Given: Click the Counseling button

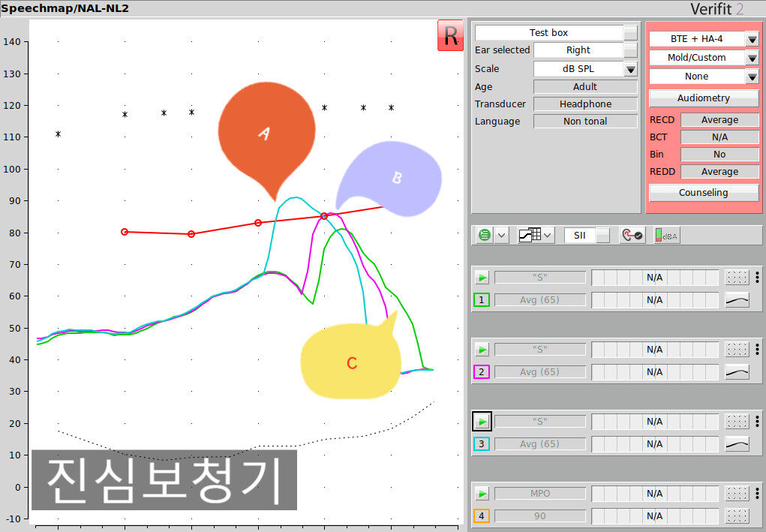Looking at the screenshot, I should (703, 193).
